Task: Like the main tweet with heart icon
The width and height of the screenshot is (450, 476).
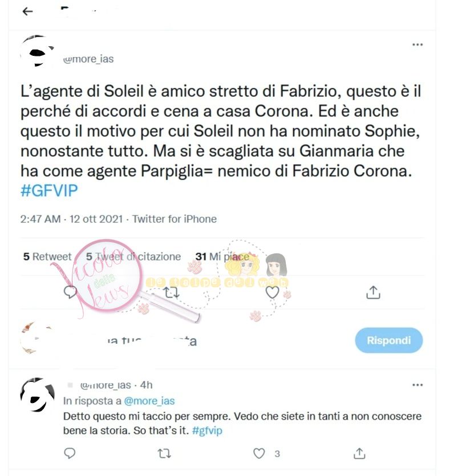Action: pyautogui.click(x=272, y=292)
